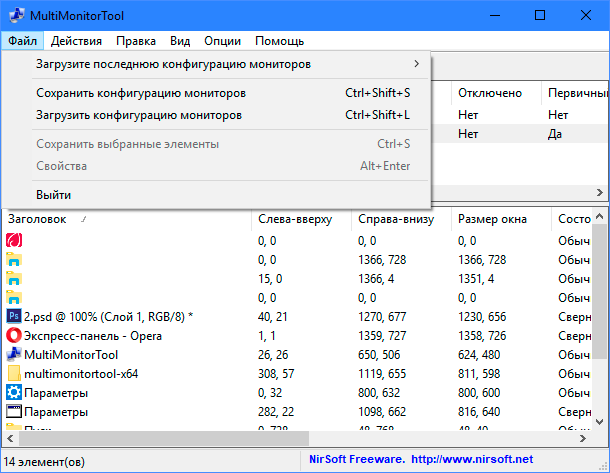Open the Действия menu
The height and width of the screenshot is (473, 610).
click(x=76, y=41)
